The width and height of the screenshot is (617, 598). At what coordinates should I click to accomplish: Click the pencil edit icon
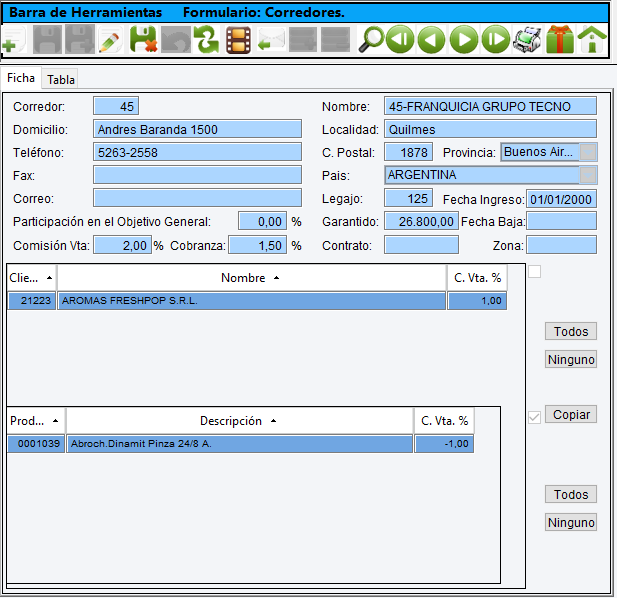click(x=110, y=39)
